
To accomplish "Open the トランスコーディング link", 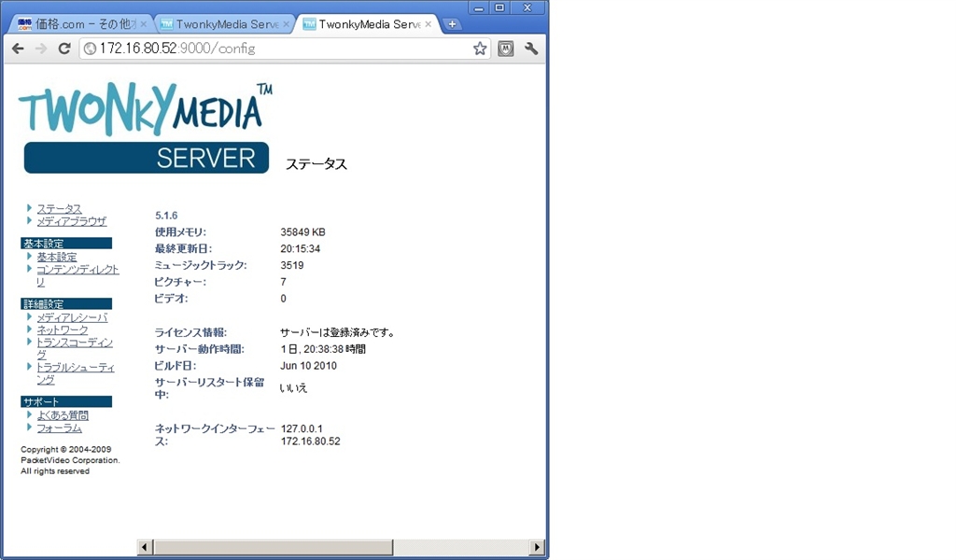I will [x=75, y=348].
